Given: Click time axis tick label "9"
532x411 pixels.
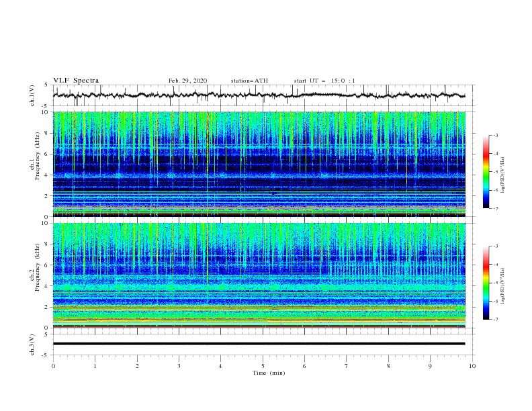Looking at the screenshot, I should pos(430,366).
